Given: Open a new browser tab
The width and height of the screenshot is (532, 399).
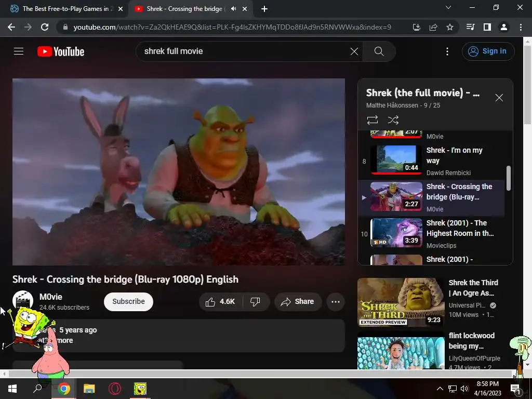Looking at the screenshot, I should coord(264,9).
